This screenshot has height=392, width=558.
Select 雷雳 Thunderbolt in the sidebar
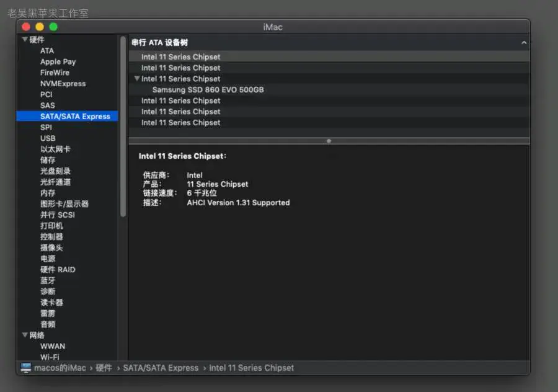pos(48,314)
